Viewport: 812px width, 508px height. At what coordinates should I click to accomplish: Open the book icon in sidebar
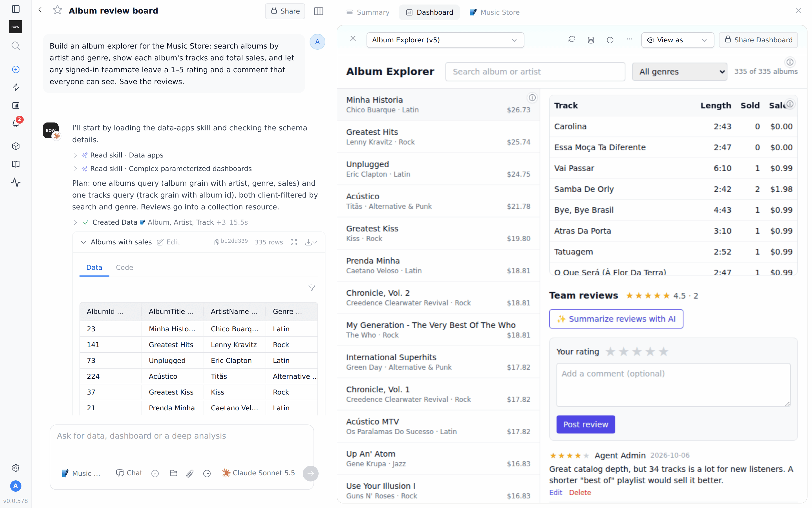tap(16, 164)
